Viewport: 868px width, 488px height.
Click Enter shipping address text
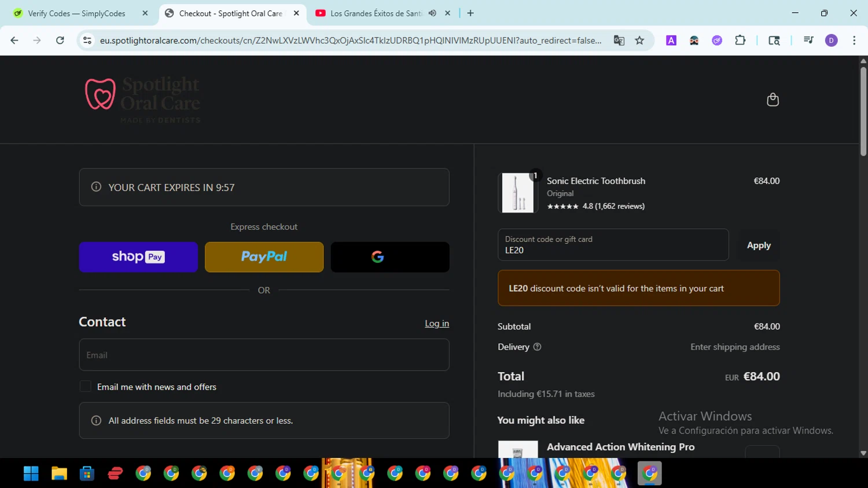pyautogui.click(x=735, y=347)
